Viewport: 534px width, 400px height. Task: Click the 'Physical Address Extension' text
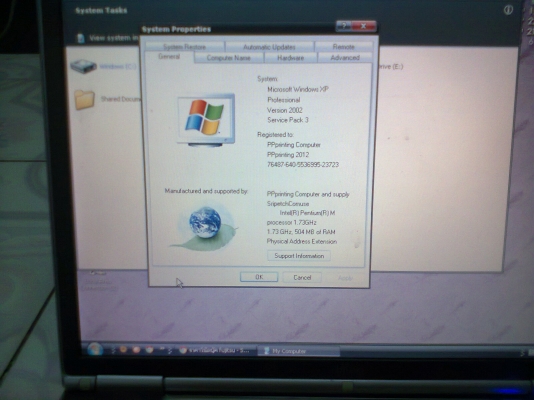(302, 241)
